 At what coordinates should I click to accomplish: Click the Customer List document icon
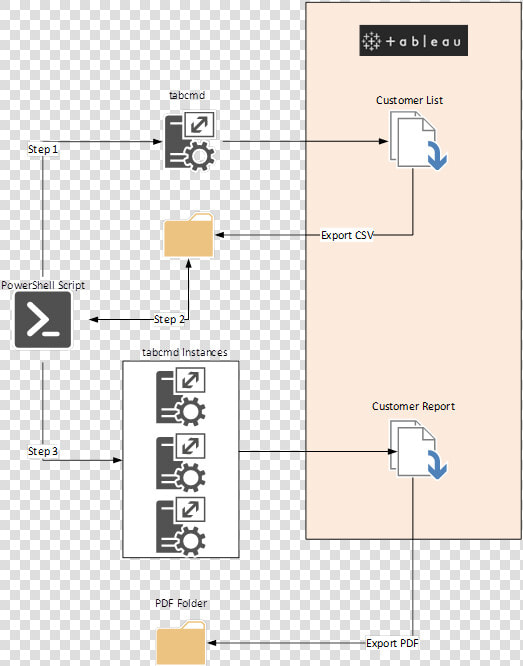pyautogui.click(x=418, y=141)
